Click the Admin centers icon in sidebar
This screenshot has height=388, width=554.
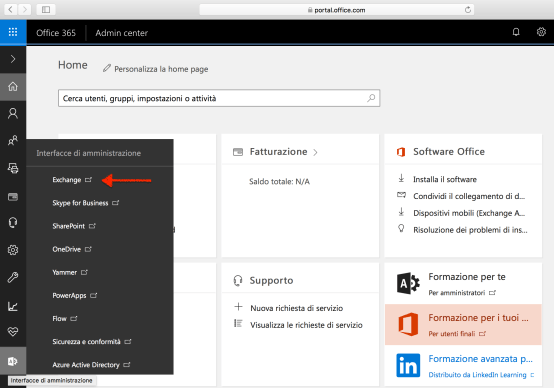coord(13,361)
